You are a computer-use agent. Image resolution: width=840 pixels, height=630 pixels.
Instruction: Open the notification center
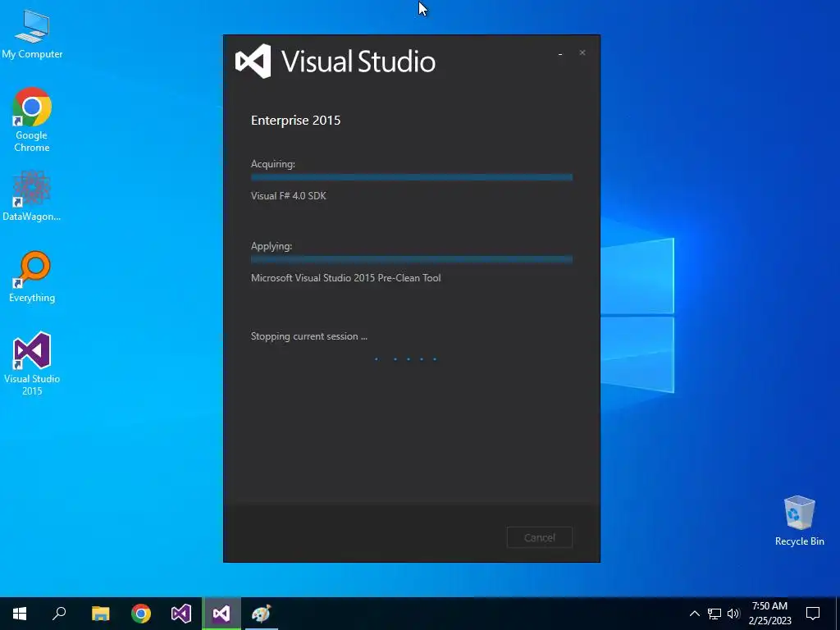tap(813, 614)
